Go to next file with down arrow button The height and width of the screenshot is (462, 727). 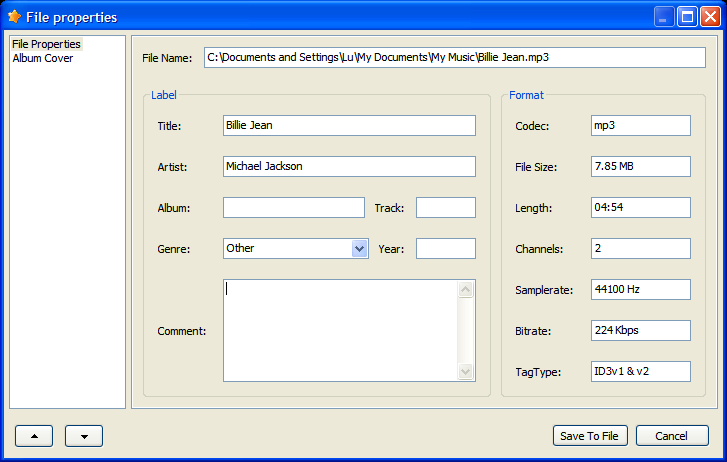(x=84, y=436)
